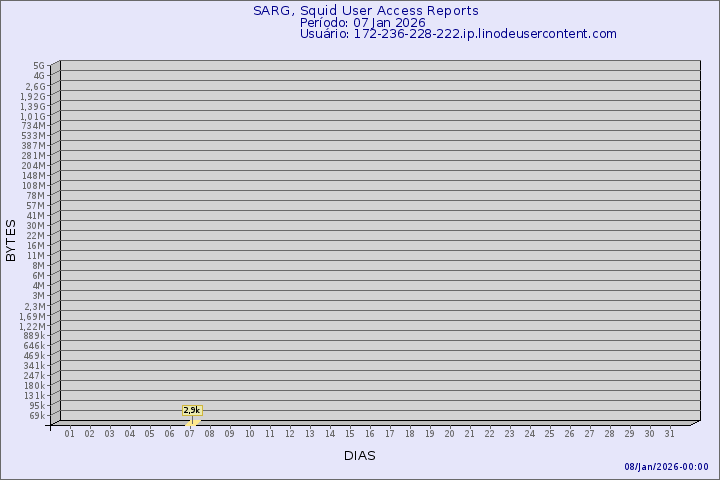The width and height of the screenshot is (720, 480).
Task: Click the chart title 'SARG, Squid User Access Reports'
Action: tap(365, 11)
